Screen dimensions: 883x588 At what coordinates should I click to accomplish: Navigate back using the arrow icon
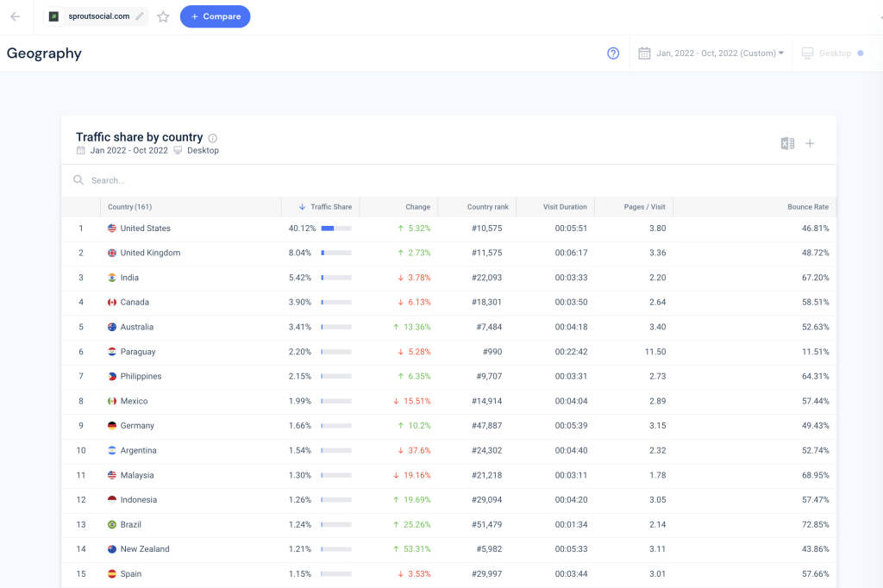click(x=16, y=16)
